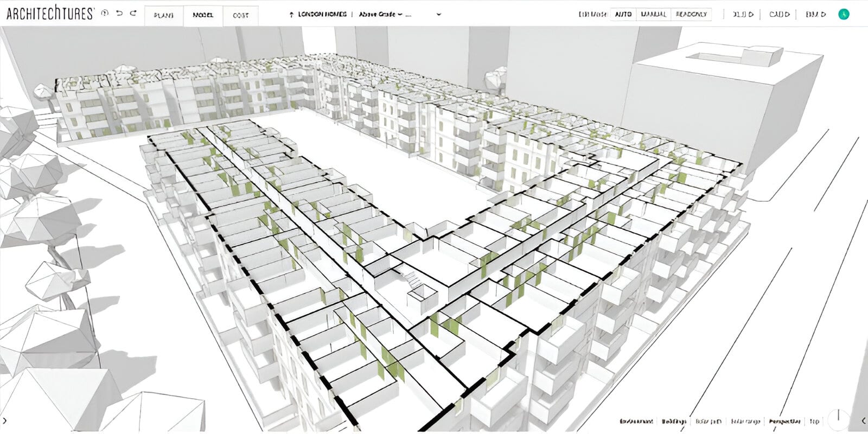Switch to the PLANS tab
The width and height of the screenshot is (868, 434).
click(164, 15)
